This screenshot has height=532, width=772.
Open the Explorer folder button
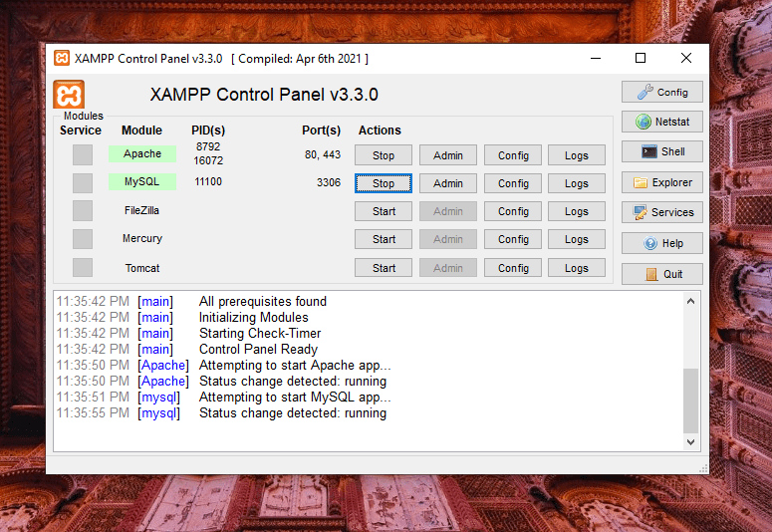(x=662, y=182)
